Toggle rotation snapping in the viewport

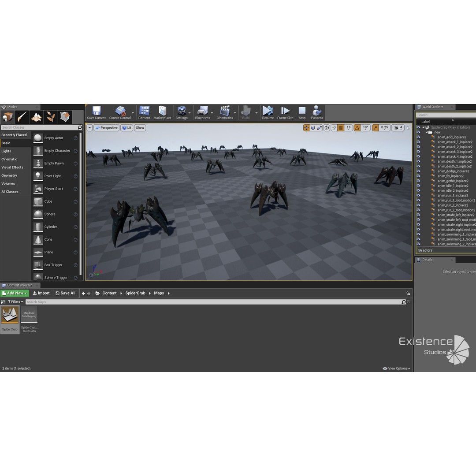click(357, 128)
